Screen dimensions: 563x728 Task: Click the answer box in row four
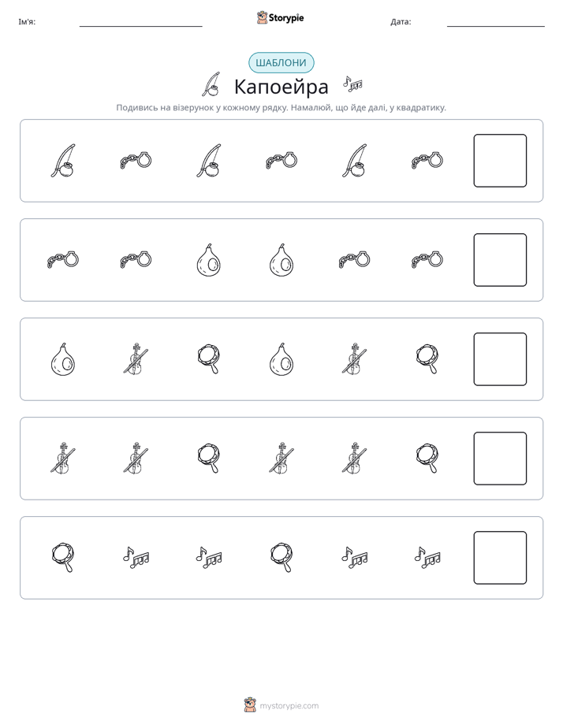[500, 459]
